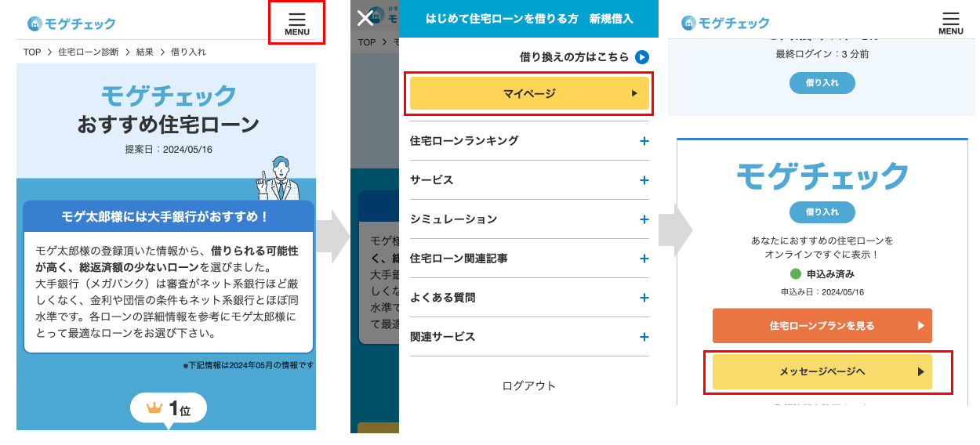Click the green 申込み済み status dot
980x445 pixels.
[x=796, y=274]
